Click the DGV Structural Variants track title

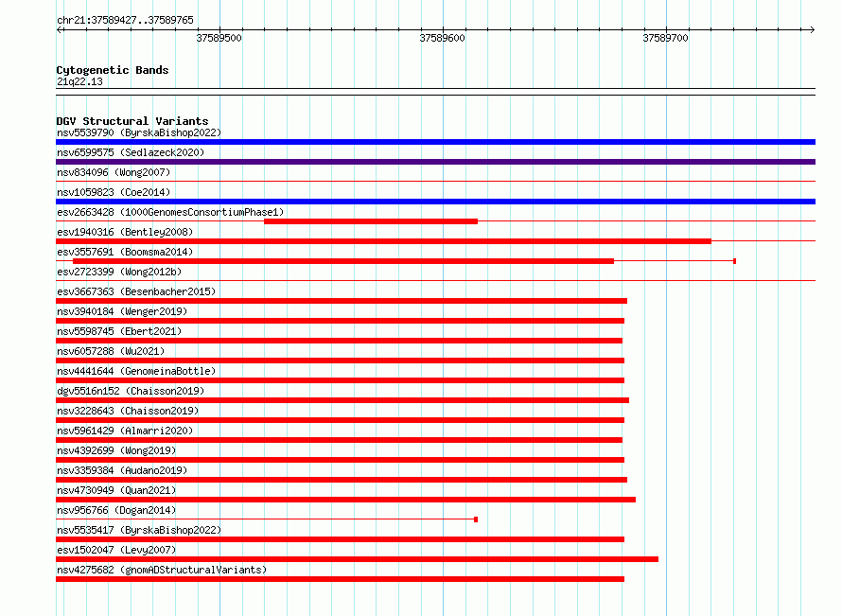132,121
